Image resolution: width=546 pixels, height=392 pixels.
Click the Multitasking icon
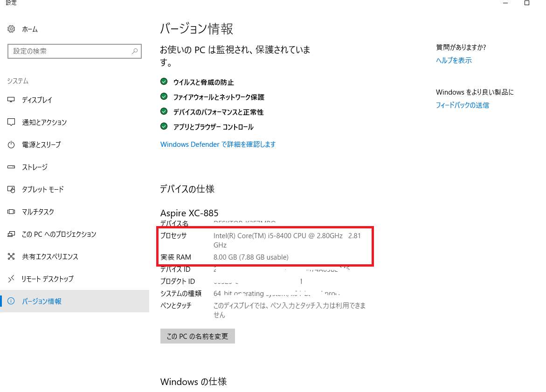coord(11,212)
